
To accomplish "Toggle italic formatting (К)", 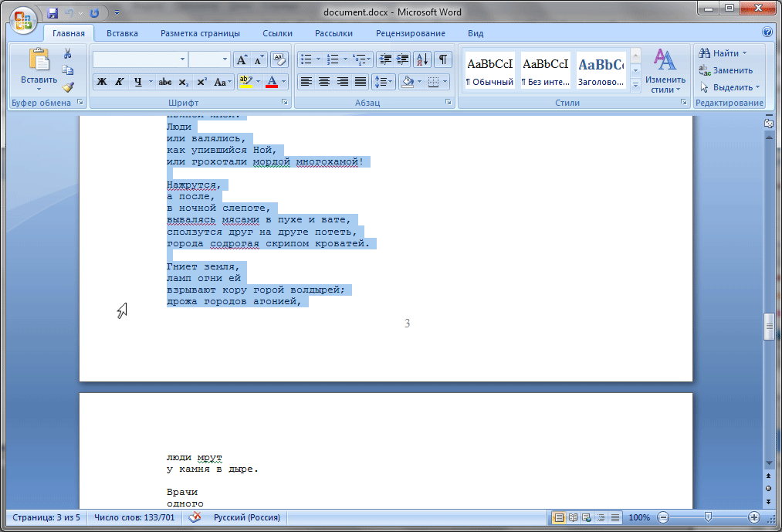I will pyautogui.click(x=120, y=82).
